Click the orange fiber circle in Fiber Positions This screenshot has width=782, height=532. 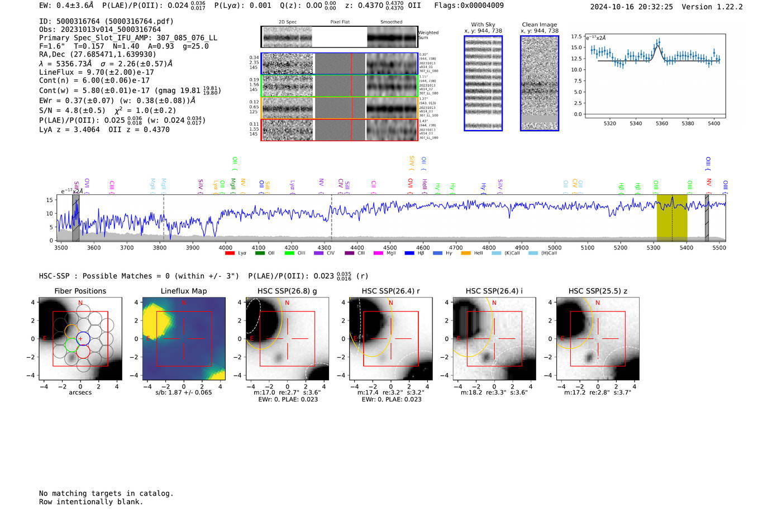pos(71,332)
